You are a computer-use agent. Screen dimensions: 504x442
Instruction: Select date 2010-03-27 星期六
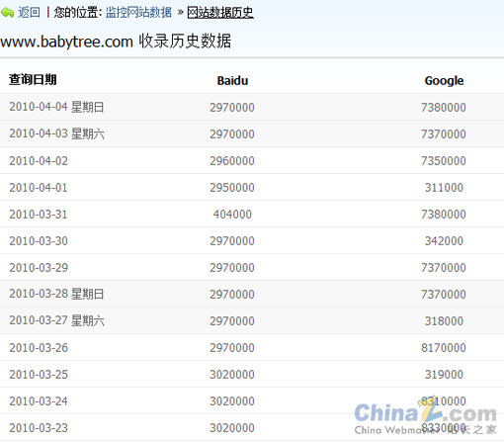(56, 320)
